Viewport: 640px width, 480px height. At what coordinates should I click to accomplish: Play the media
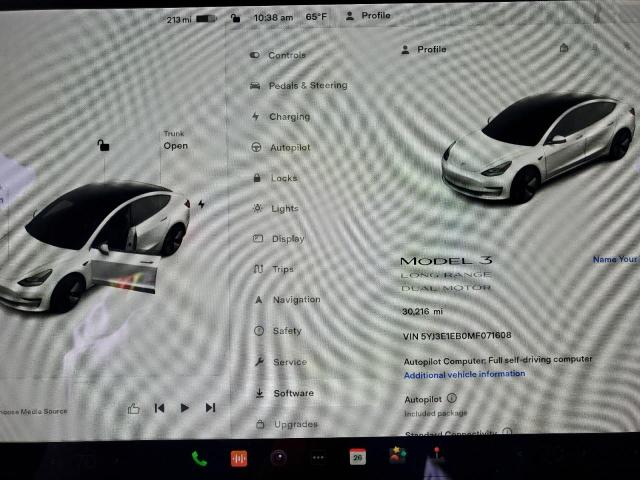click(184, 407)
